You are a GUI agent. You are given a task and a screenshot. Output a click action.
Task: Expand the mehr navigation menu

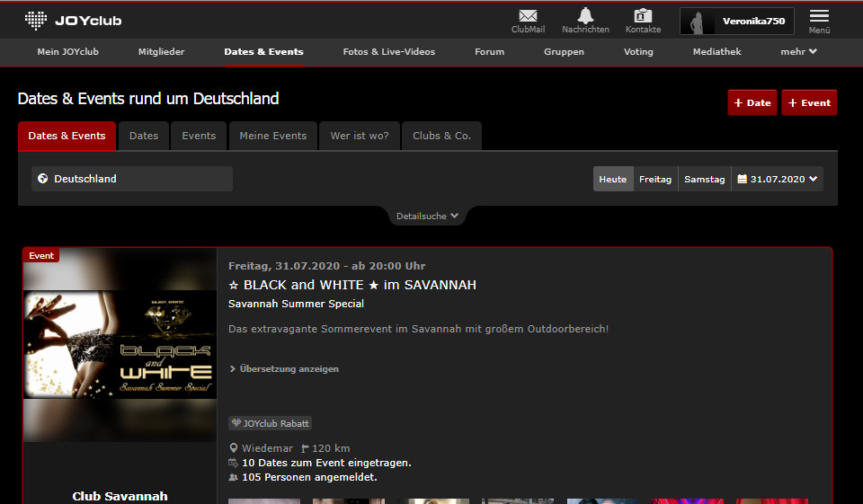point(798,52)
